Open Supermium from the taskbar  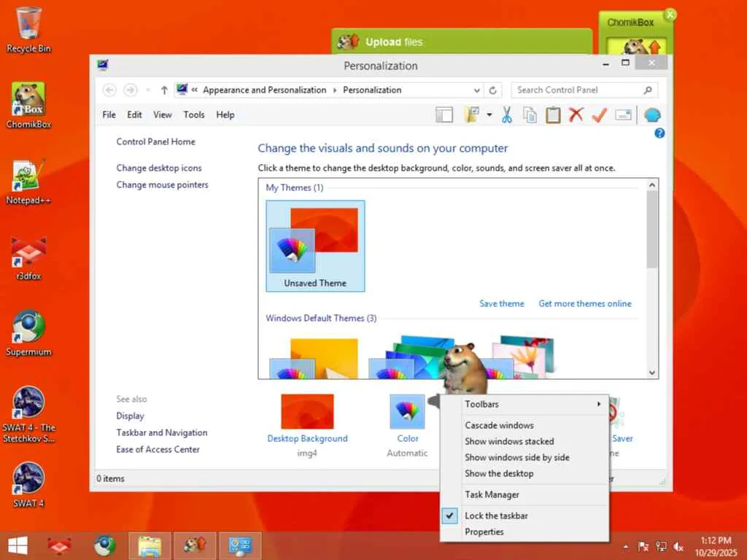click(104, 545)
